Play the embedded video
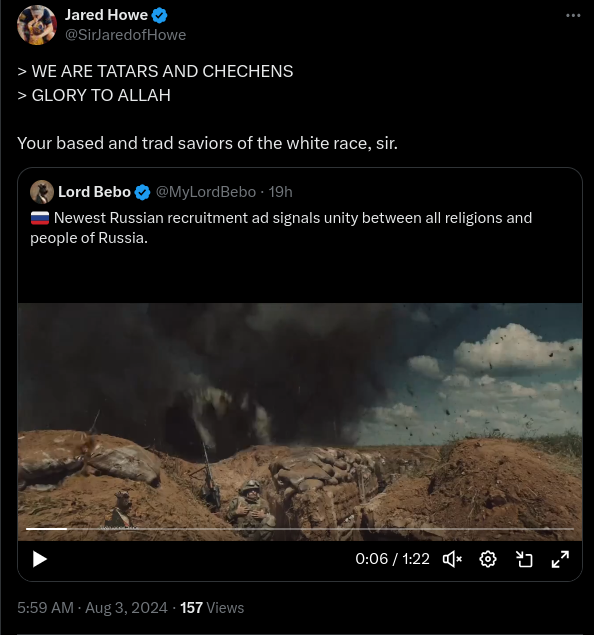Image resolution: width=594 pixels, height=635 pixels. pyautogui.click(x=40, y=559)
